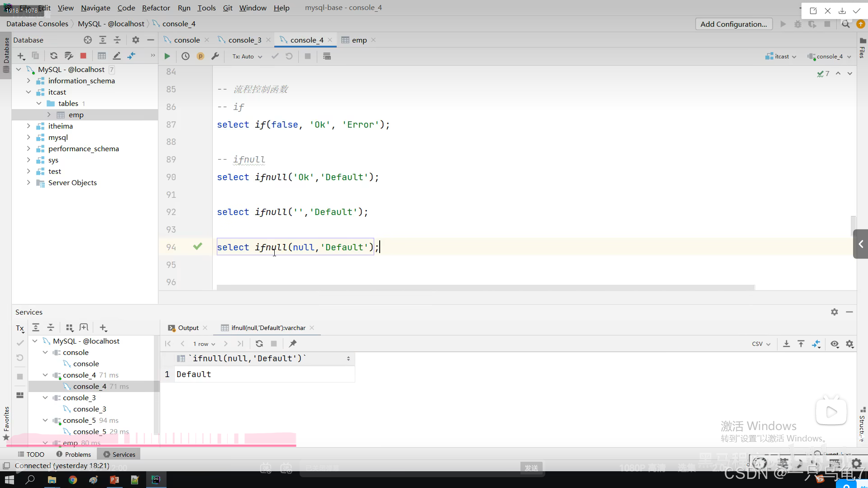Open the query history clock icon

pos(186,56)
